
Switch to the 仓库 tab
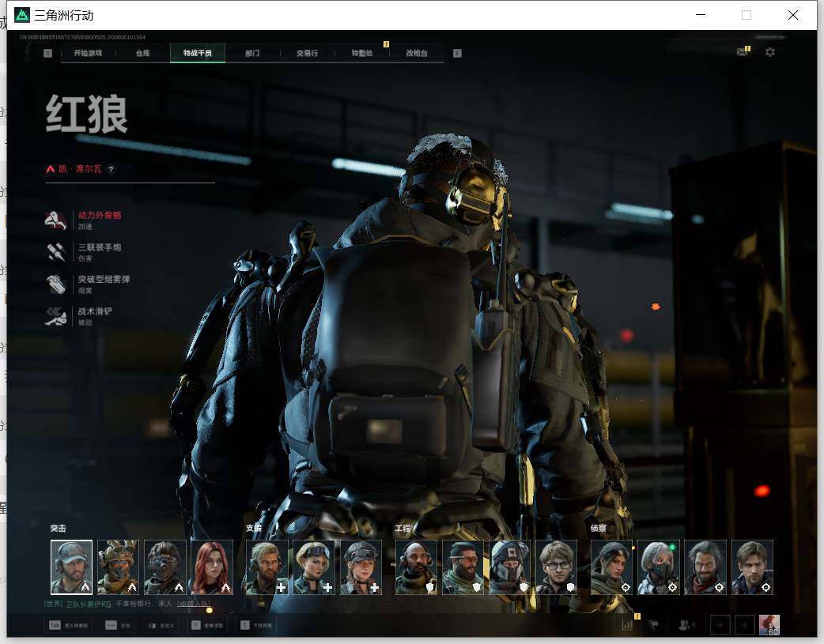143,53
